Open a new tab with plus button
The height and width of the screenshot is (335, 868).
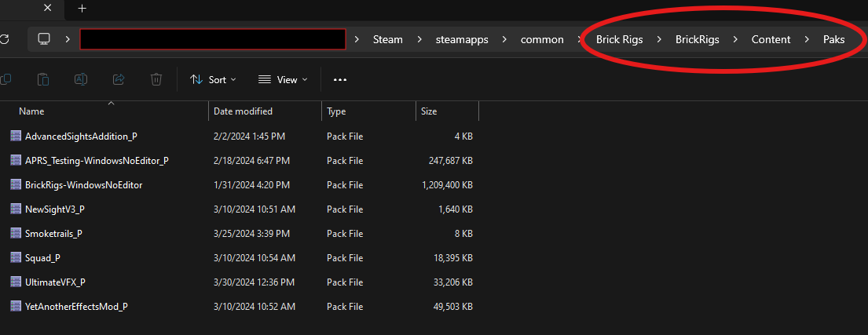82,9
